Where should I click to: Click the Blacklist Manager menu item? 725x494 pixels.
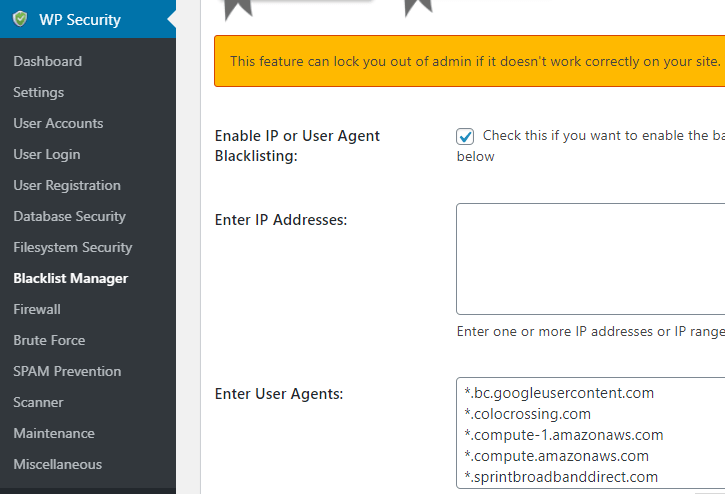tap(71, 278)
